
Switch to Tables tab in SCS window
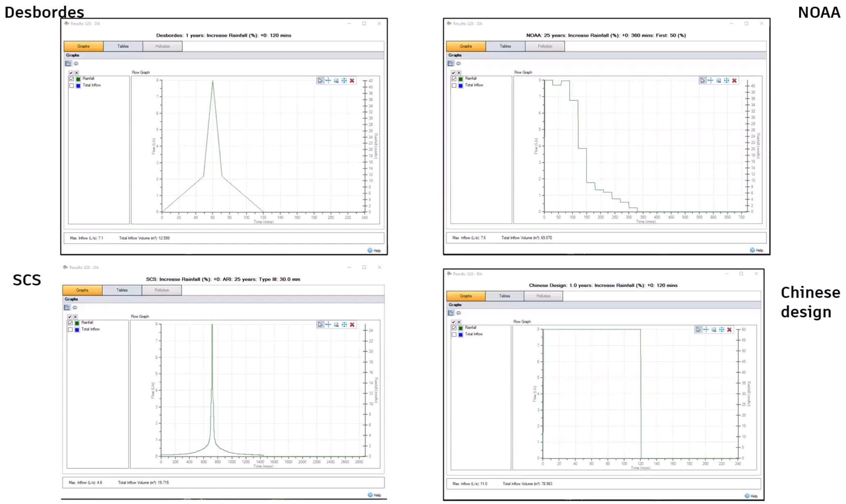point(122,290)
